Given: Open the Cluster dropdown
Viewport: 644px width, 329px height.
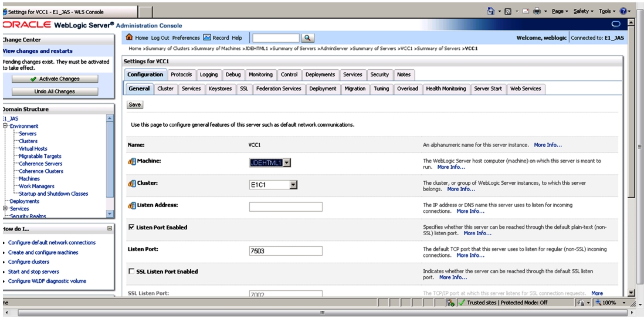Looking at the screenshot, I should coord(293,185).
